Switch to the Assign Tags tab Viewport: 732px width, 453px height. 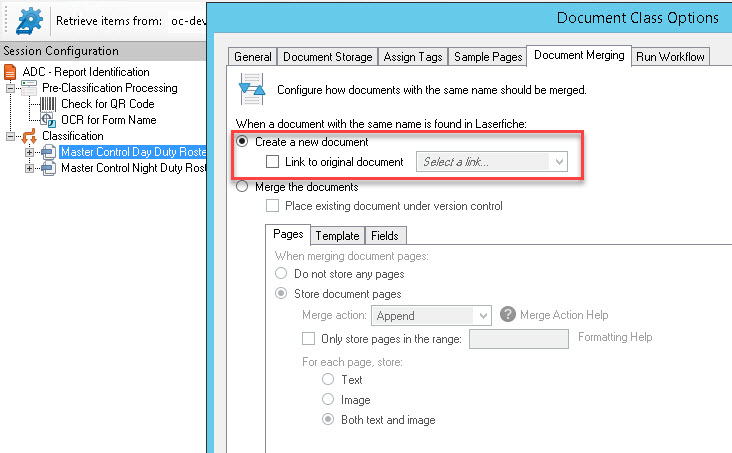pos(413,57)
